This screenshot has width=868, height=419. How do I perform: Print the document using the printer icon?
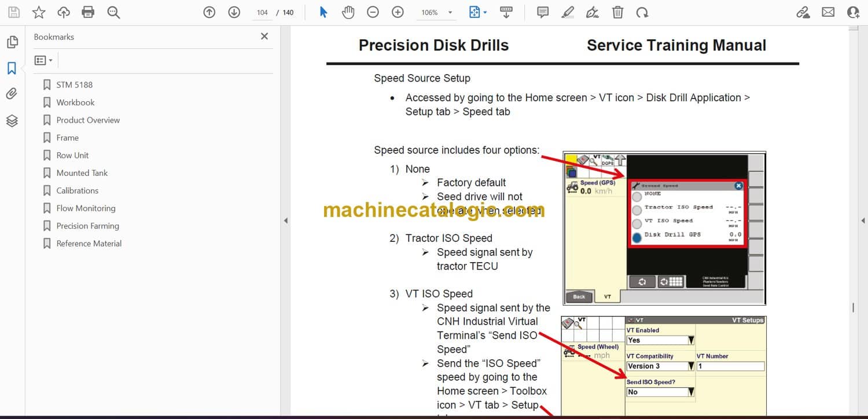(88, 12)
